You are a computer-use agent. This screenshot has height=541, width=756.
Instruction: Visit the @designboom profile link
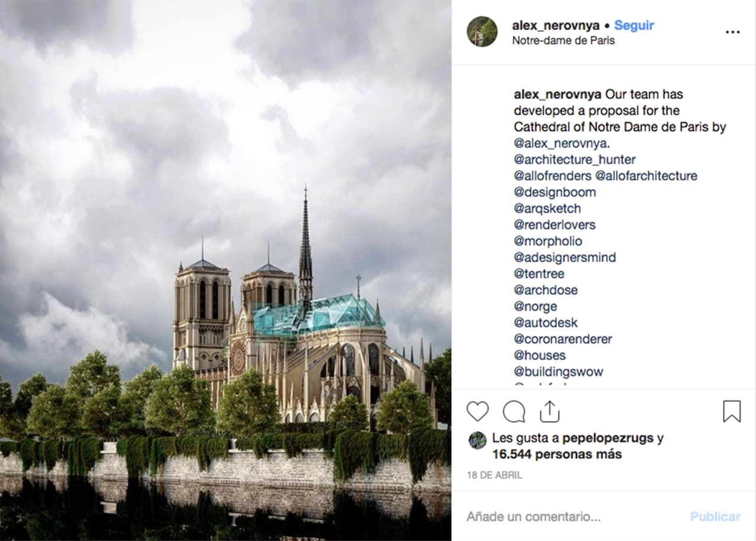tap(556, 192)
